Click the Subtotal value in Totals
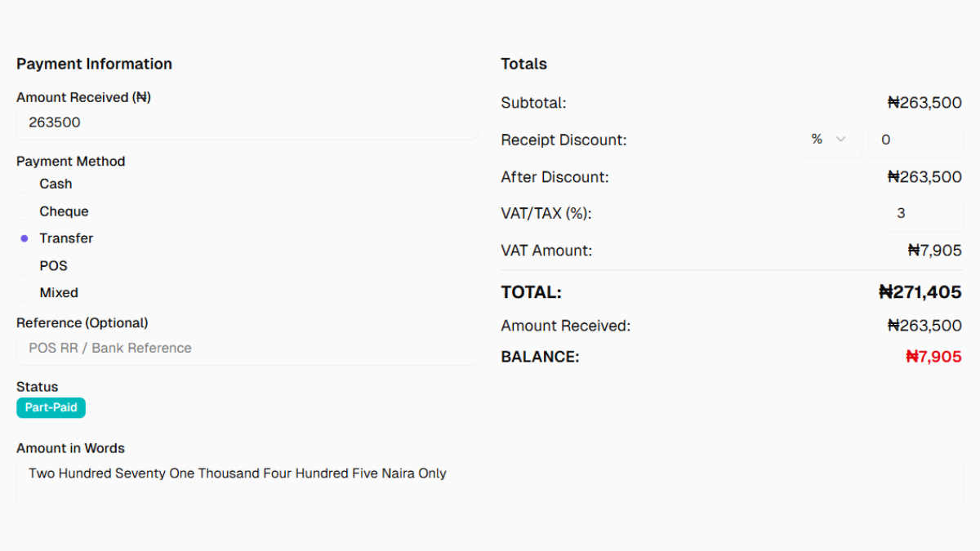This screenshot has width=980, height=551. coord(924,103)
